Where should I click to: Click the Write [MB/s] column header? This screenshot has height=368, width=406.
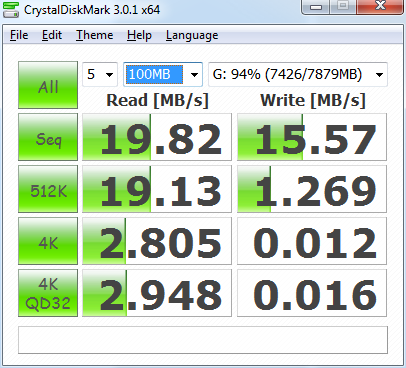(x=313, y=100)
